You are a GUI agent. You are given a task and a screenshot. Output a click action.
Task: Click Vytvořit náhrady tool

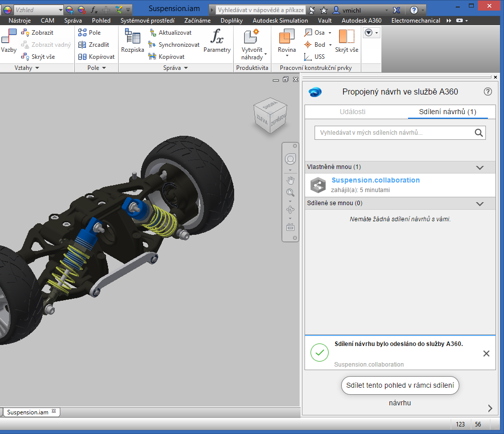(x=252, y=45)
